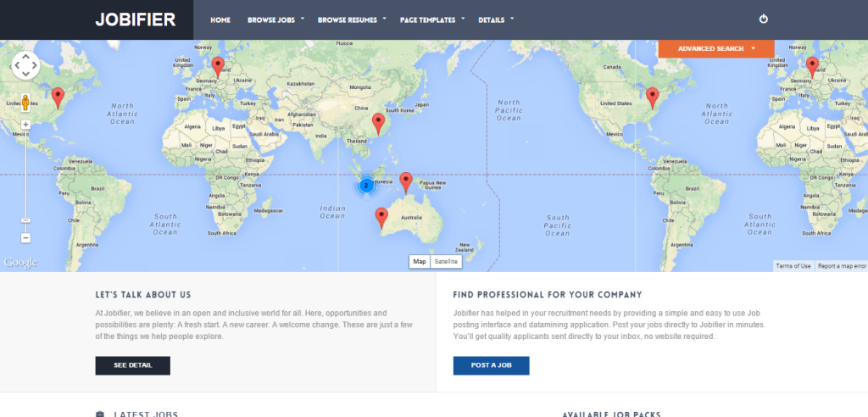Screen dimensions: 868x417
Task: Select the marker on the left-edge United States
Action: (x=58, y=98)
